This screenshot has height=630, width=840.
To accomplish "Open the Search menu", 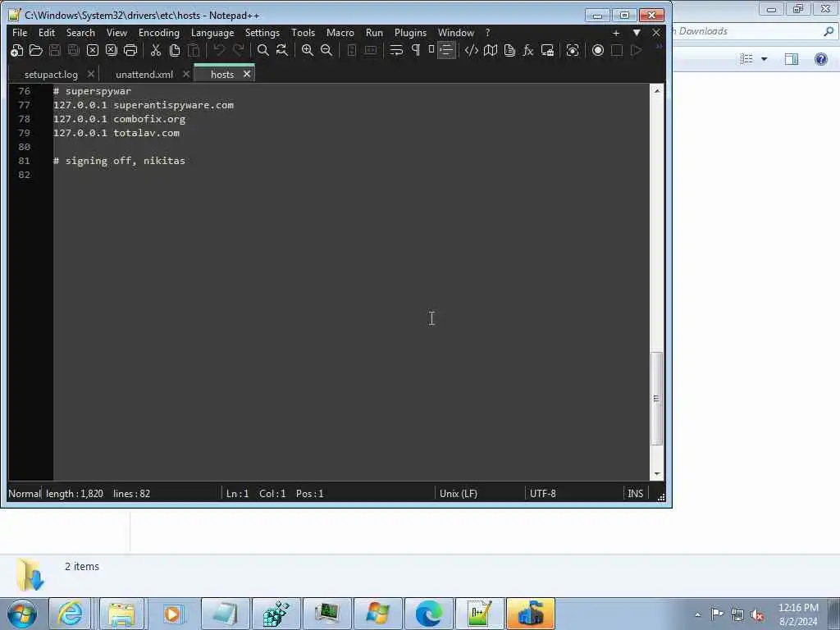I will pos(80,33).
